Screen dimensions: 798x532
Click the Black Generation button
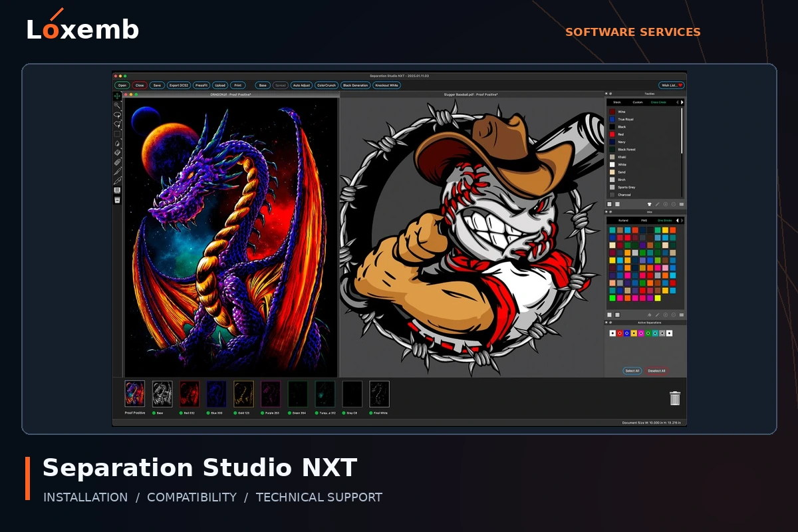point(355,85)
